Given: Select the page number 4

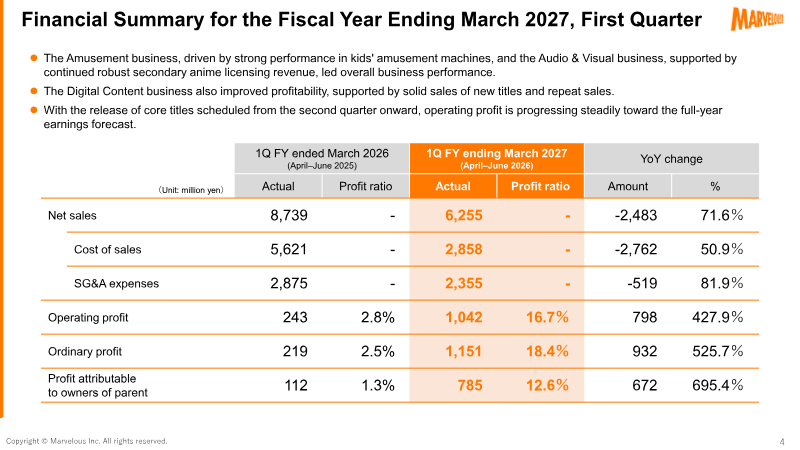Looking at the screenshot, I should 782,441.
